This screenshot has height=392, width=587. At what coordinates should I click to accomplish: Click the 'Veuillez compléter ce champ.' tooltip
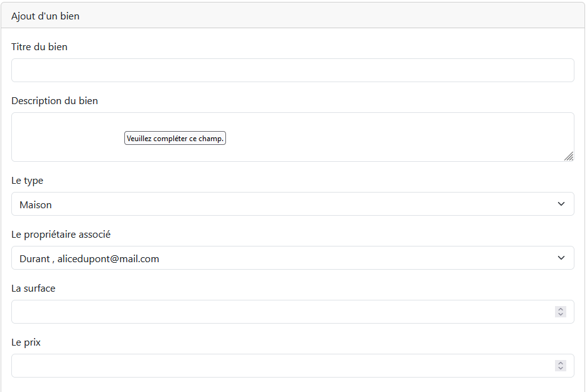point(175,138)
